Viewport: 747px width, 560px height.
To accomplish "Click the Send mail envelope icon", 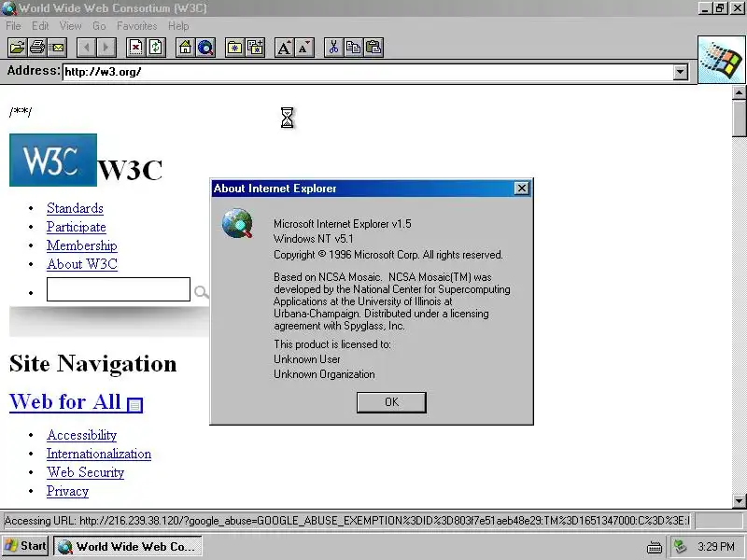I will (57, 48).
